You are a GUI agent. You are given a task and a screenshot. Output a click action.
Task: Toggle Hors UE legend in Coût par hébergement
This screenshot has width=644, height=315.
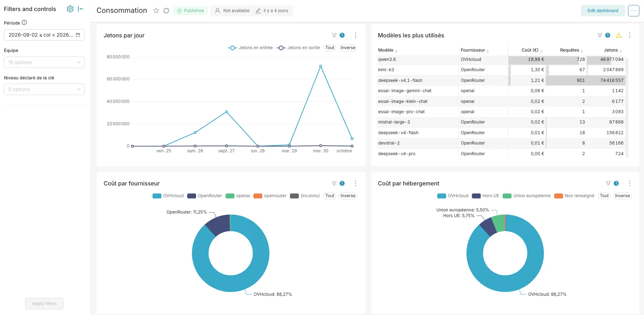[x=486, y=196]
